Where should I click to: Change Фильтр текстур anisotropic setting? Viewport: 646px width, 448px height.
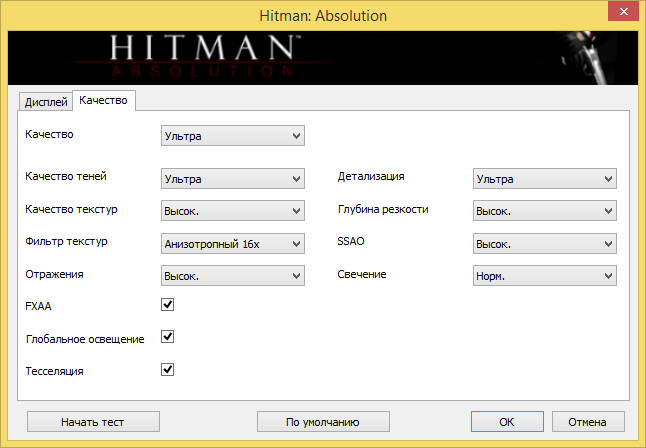232,243
